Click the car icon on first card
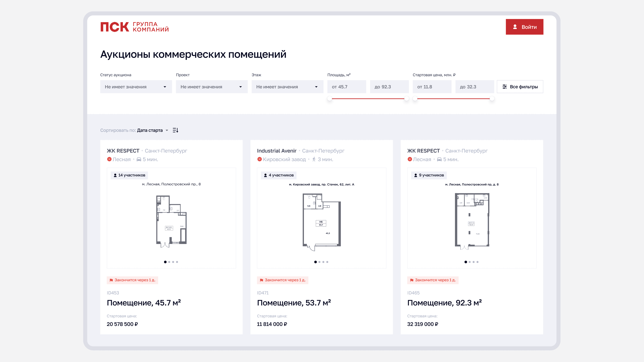 [139, 159]
